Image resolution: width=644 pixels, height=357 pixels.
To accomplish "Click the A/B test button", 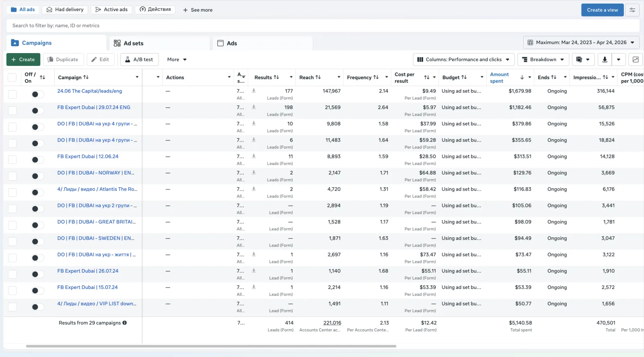I will pos(139,59).
